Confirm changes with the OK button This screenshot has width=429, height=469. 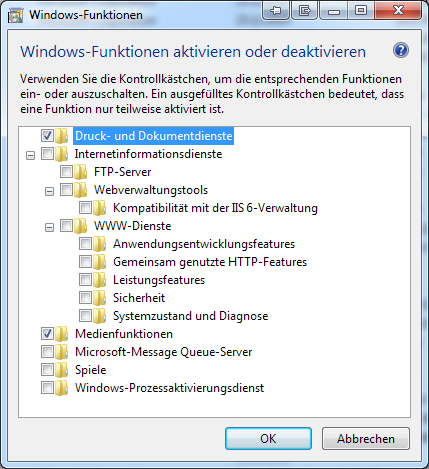[268, 439]
